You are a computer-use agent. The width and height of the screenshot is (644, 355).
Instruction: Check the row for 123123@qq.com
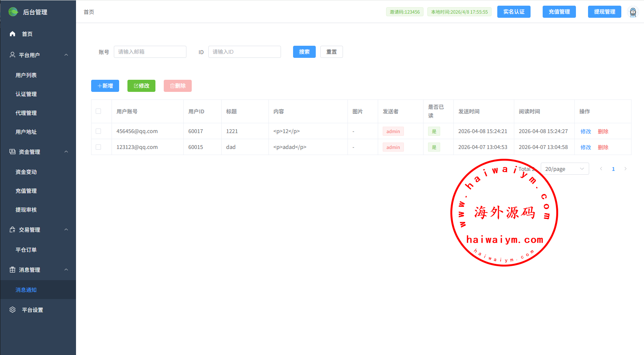(x=98, y=147)
